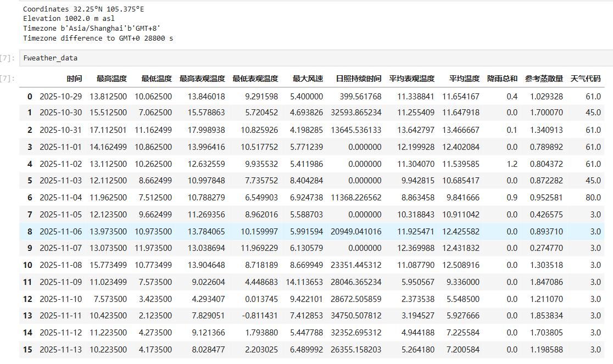
Task: Click the 平均温度 column header
Action: (465, 79)
